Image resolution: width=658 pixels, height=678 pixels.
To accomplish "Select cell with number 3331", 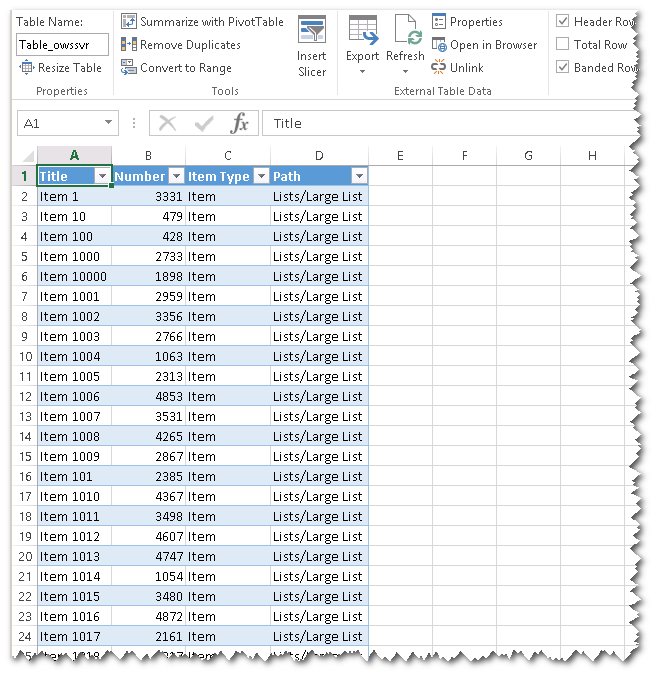I will pos(148,196).
